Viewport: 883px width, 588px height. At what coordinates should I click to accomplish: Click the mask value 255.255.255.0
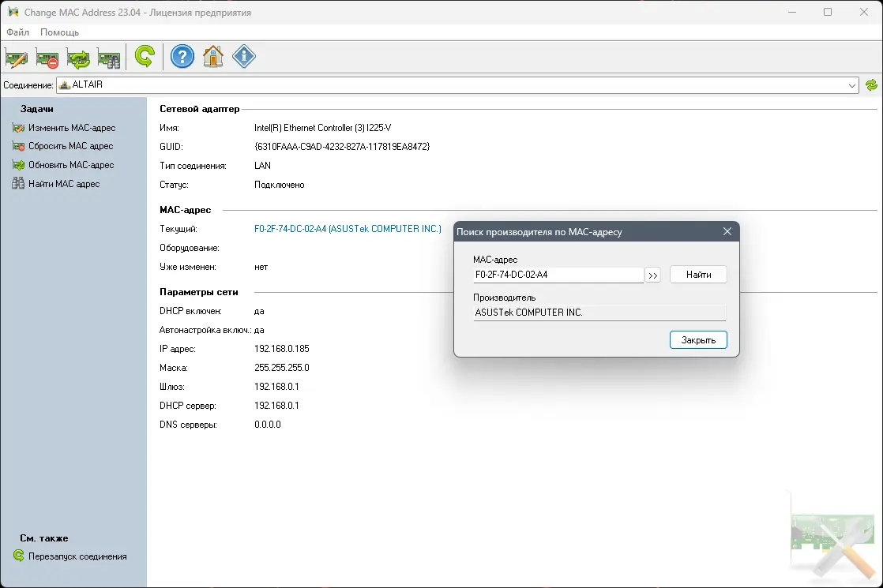(x=282, y=368)
